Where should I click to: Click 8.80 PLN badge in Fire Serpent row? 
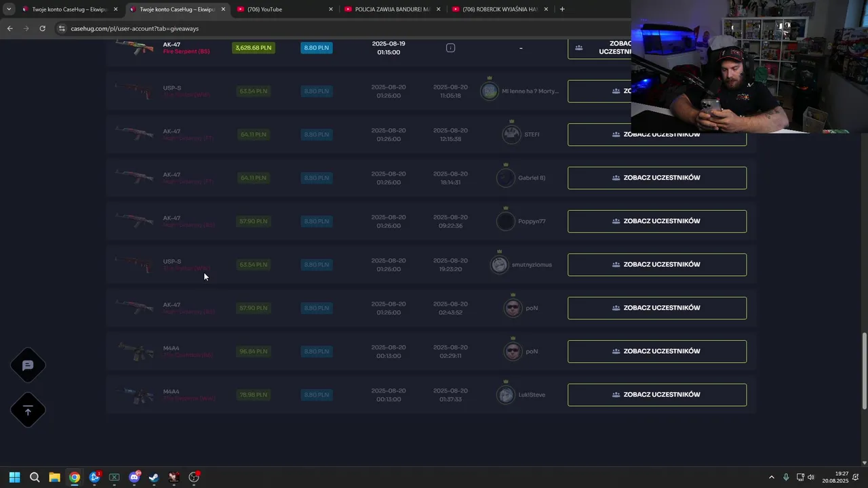317,48
